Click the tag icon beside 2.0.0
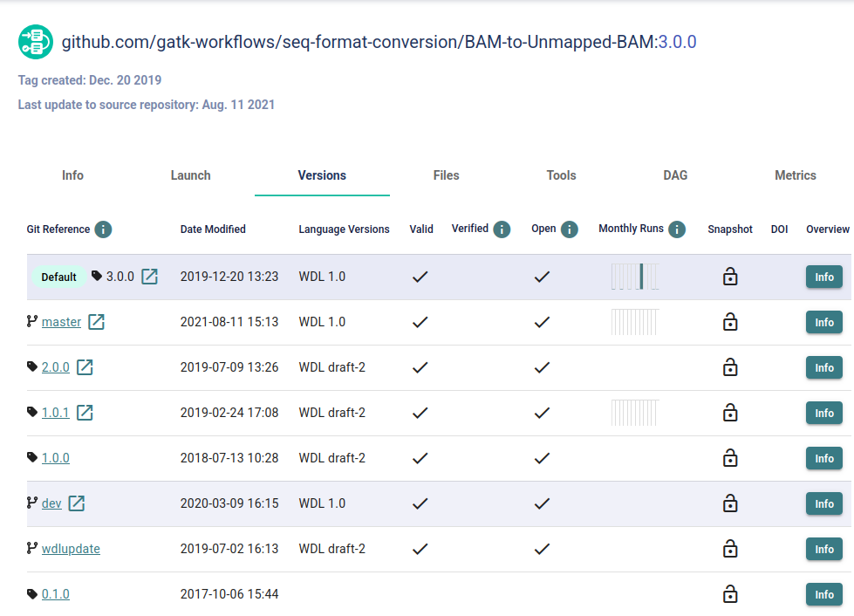This screenshot has width=854, height=616. point(34,367)
